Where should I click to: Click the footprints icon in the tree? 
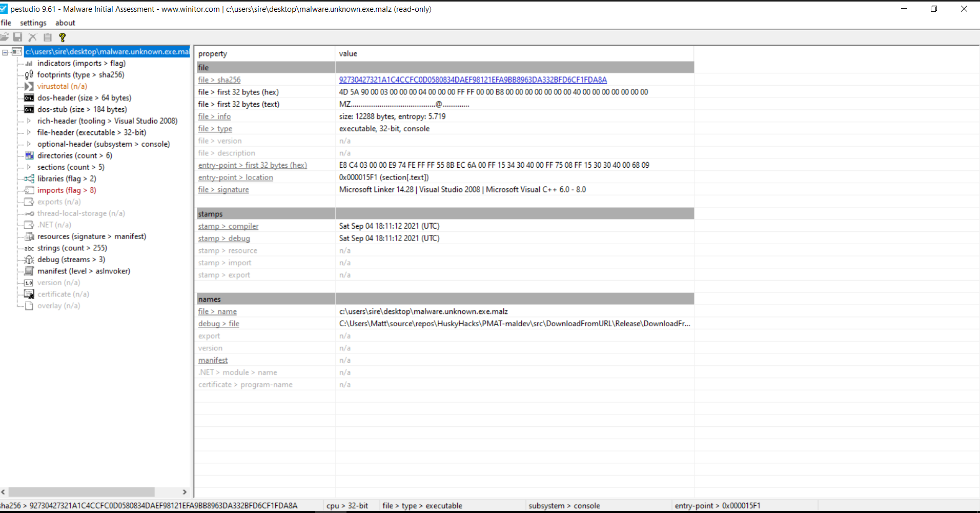[x=29, y=75]
